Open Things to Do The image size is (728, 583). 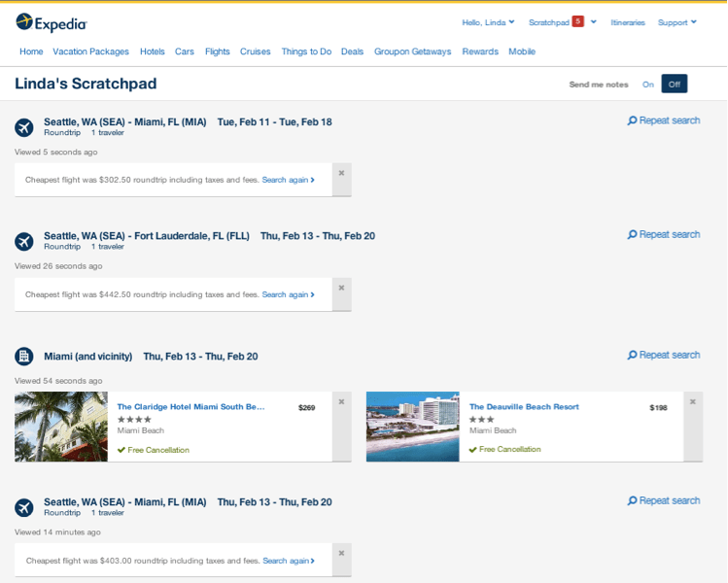pyautogui.click(x=306, y=51)
